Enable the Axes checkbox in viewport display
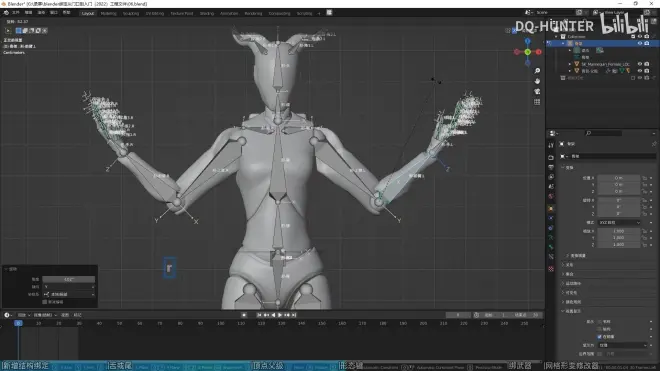Screen dimensions: 660x371 tap(599, 329)
